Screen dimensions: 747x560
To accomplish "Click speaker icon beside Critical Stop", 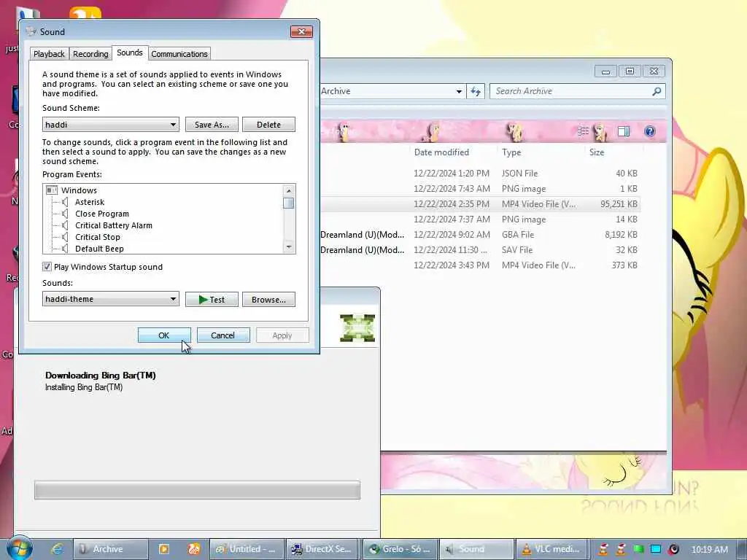I will pyautogui.click(x=65, y=237).
